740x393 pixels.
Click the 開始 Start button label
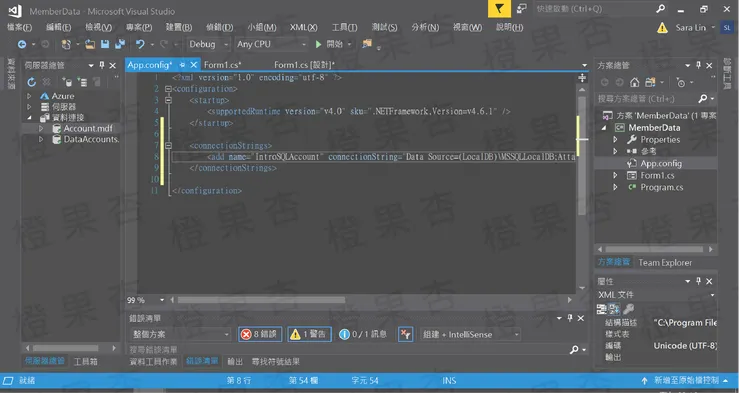point(335,44)
